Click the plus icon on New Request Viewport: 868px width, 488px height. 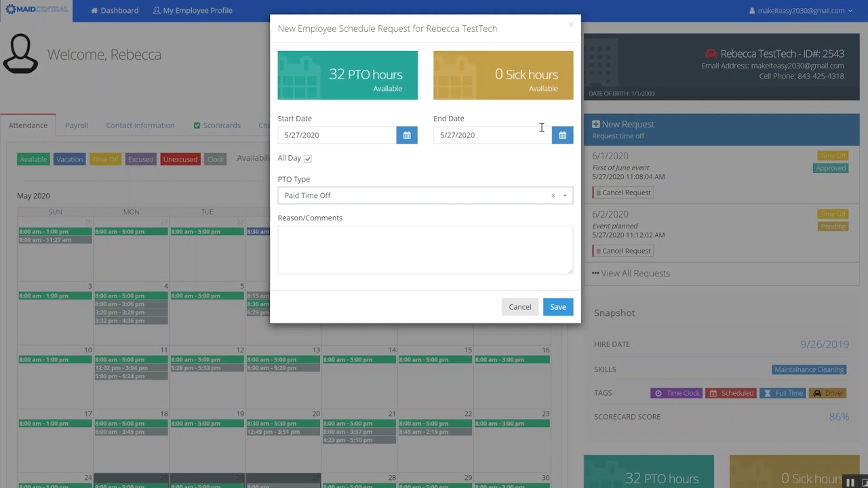pyautogui.click(x=595, y=124)
